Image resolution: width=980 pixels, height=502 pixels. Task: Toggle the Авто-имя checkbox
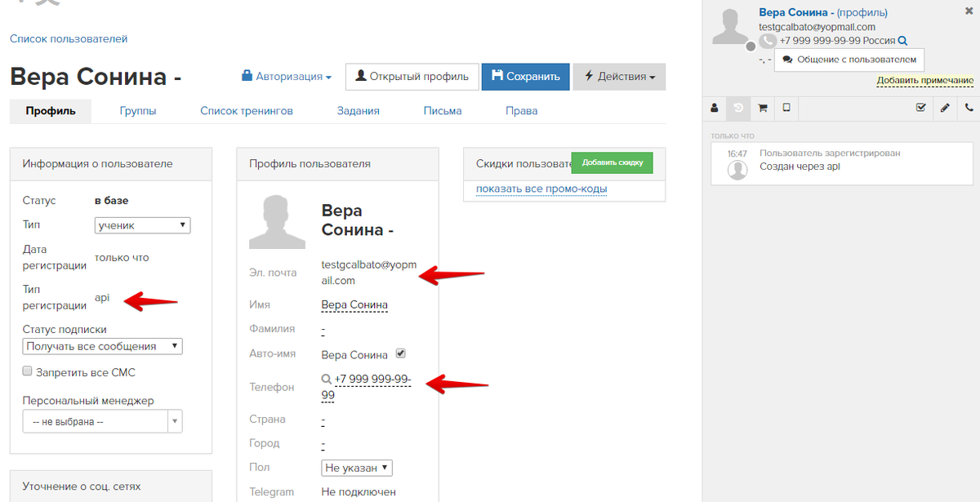(400, 353)
